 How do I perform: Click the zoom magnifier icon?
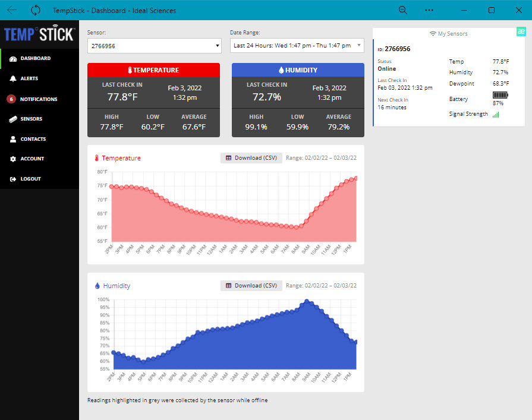[x=403, y=10]
